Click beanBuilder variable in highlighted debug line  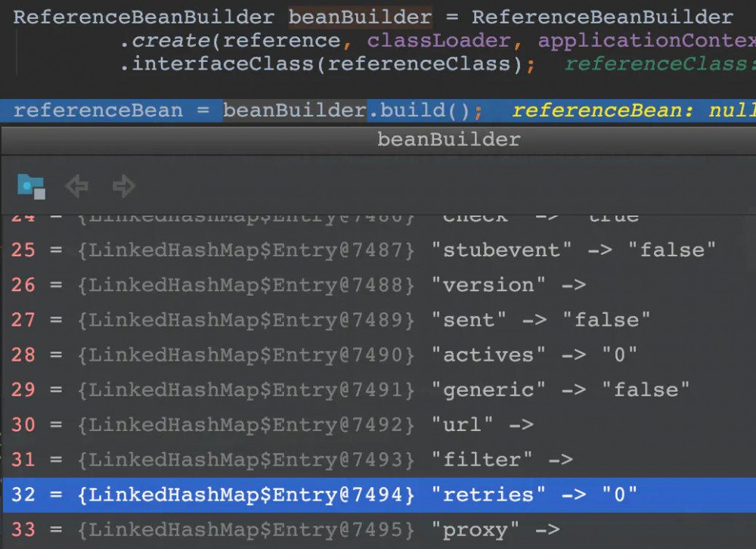[295, 110]
